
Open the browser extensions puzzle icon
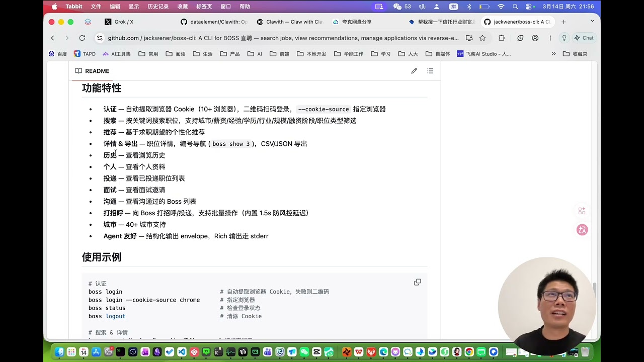[502, 38]
